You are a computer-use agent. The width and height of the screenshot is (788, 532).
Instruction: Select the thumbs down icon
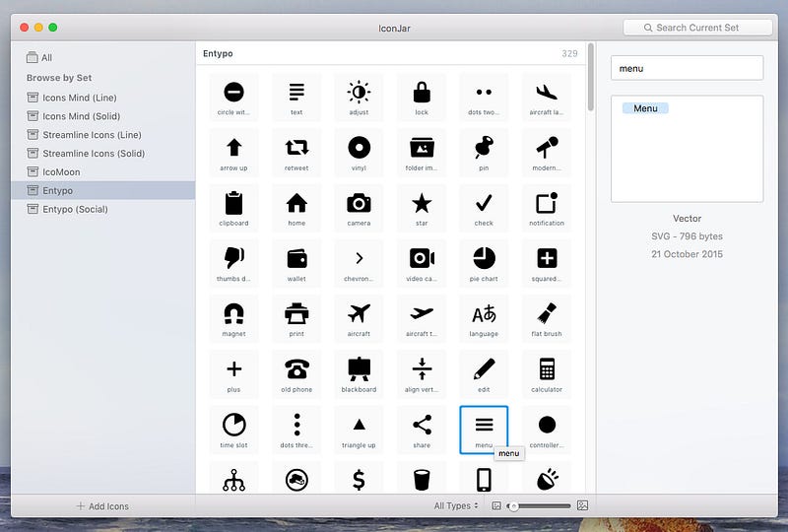pyautogui.click(x=233, y=263)
